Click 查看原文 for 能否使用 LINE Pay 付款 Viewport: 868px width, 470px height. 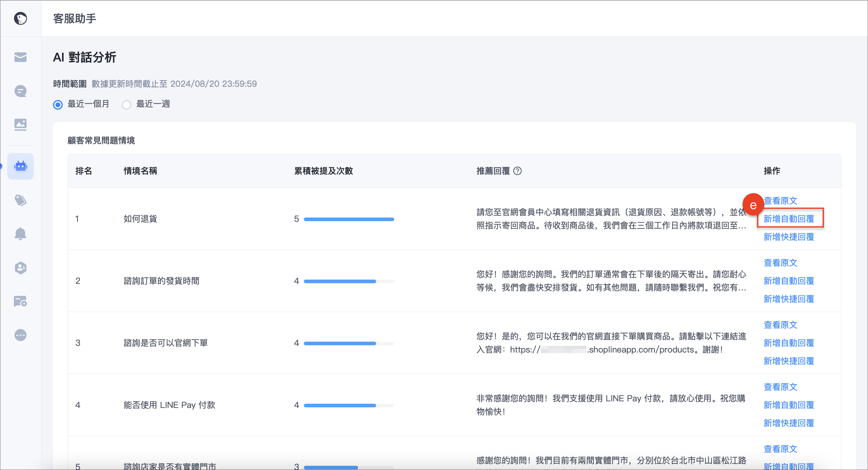(x=780, y=387)
